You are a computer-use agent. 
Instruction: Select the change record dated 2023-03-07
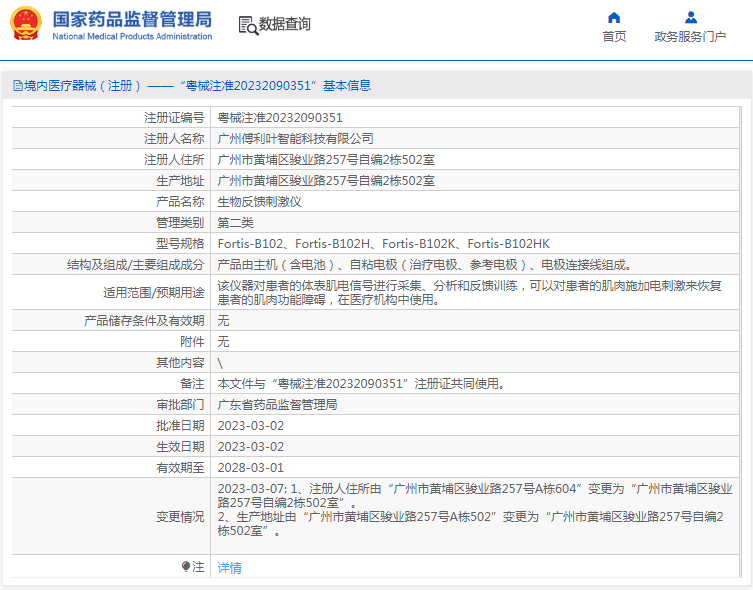click(475, 496)
